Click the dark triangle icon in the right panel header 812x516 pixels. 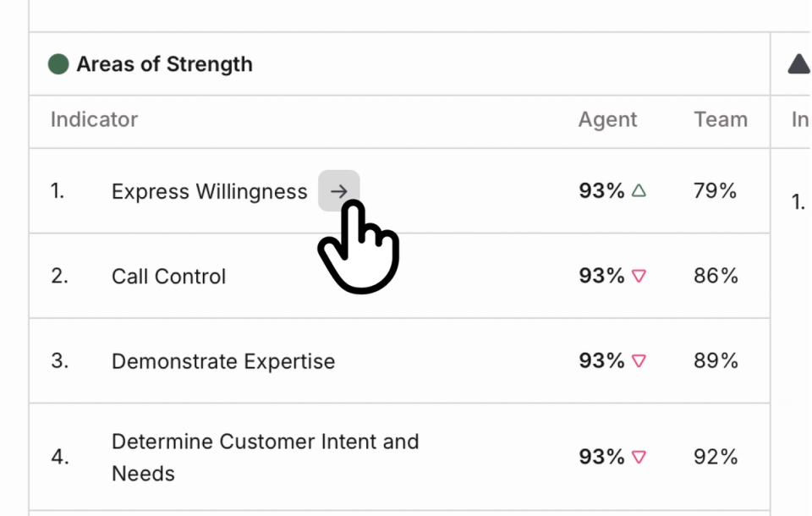pos(798,63)
